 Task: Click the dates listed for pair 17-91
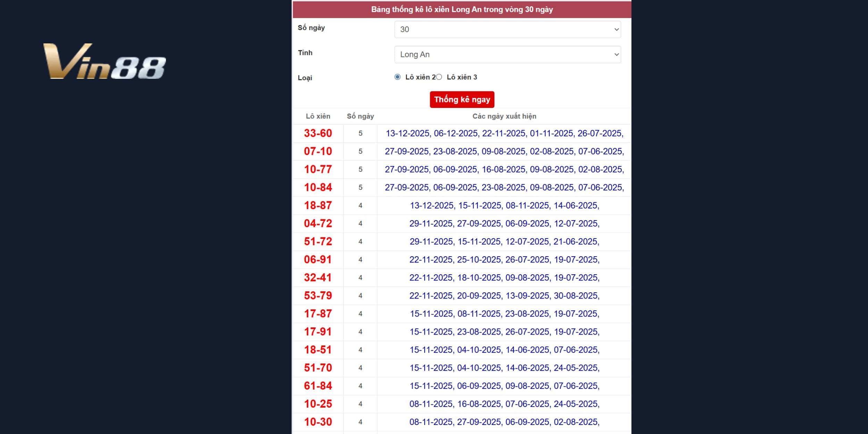(504, 332)
